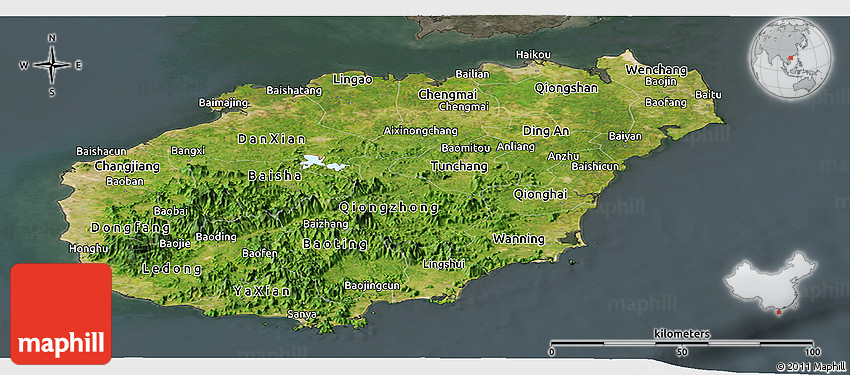This screenshot has height=375, width=850.
Task: Click the Dongfang label
Action: click(x=131, y=228)
